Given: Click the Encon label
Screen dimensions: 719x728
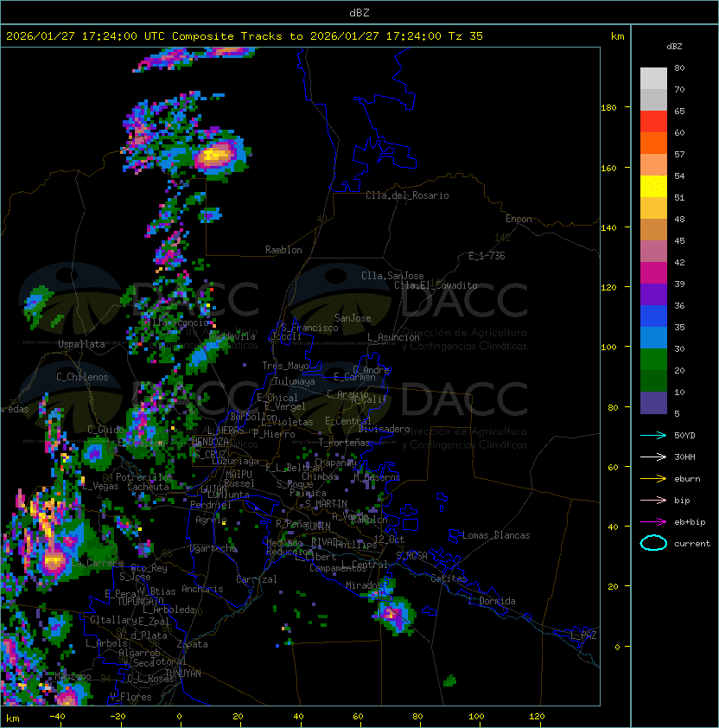Looking at the screenshot, I should click(519, 219).
